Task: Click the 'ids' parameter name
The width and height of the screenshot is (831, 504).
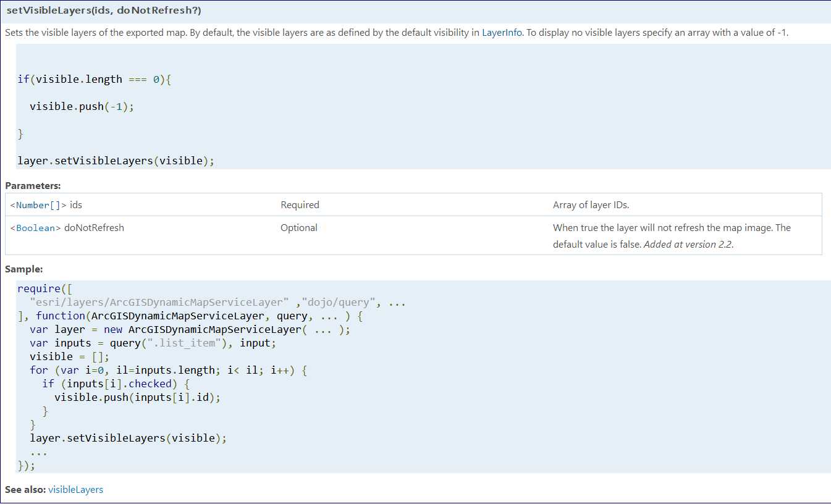Action: (x=76, y=205)
